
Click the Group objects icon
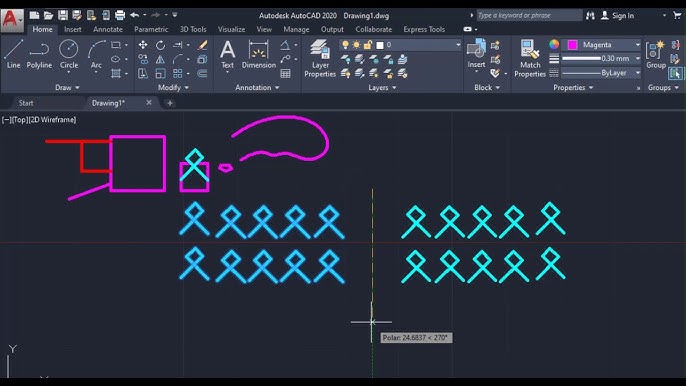point(655,54)
